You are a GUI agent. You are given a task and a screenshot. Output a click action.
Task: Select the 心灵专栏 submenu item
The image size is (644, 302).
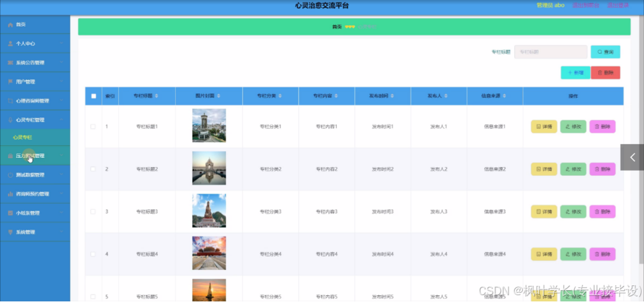pos(35,137)
